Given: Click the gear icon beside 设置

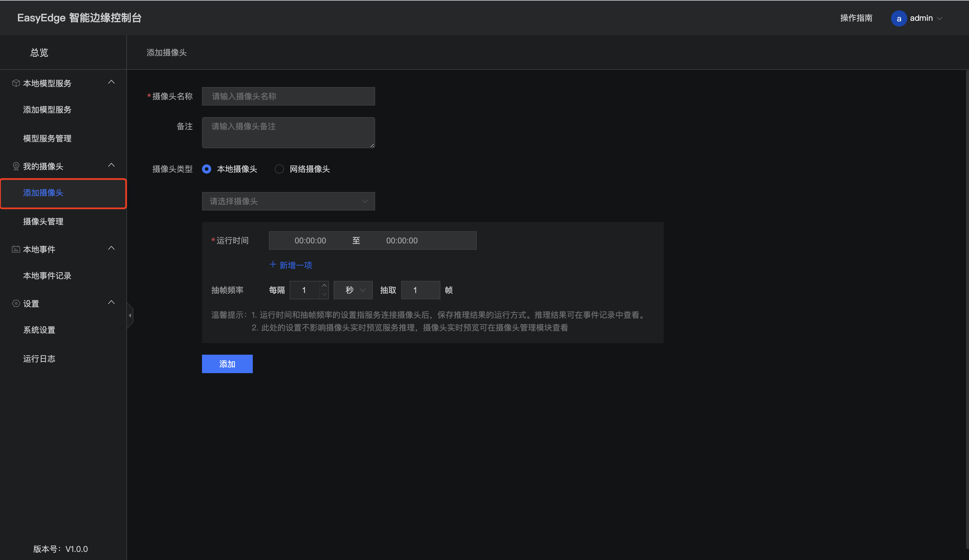Looking at the screenshot, I should tap(16, 303).
